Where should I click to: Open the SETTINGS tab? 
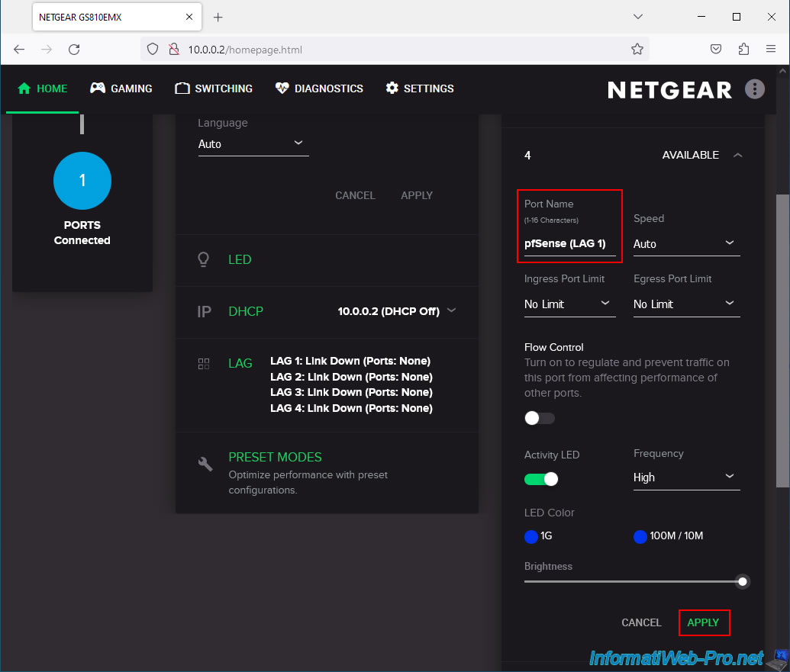(420, 88)
